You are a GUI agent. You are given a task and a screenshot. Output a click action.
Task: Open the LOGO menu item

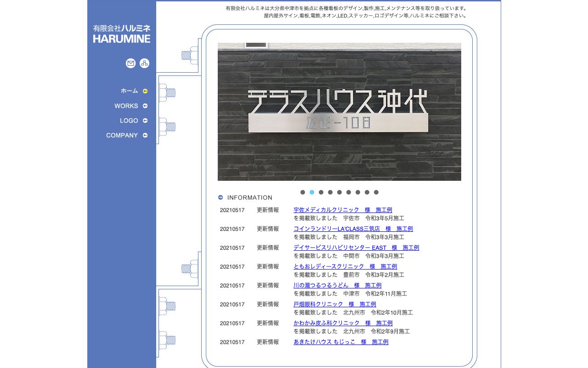(129, 121)
